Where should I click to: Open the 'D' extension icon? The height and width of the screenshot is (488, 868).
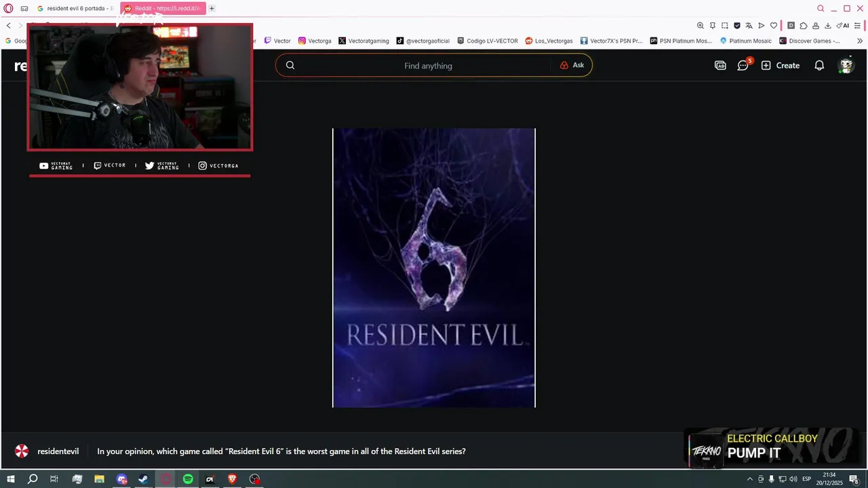click(791, 26)
